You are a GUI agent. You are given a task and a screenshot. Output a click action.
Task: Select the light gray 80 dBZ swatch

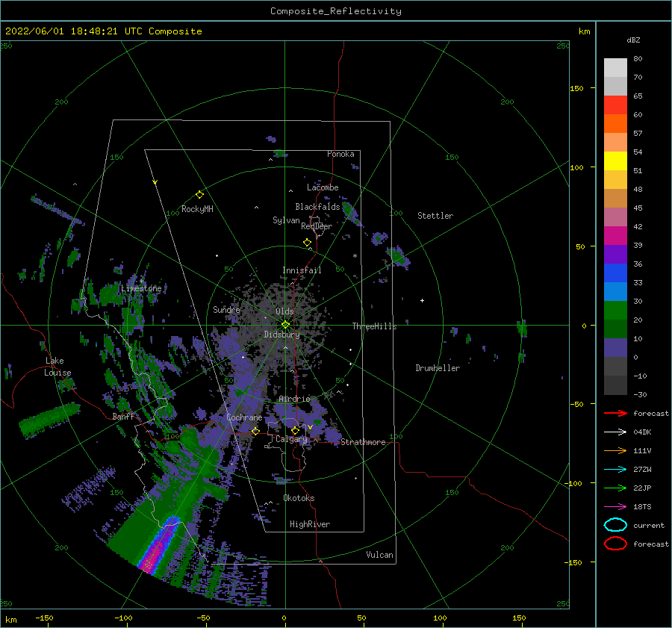(x=615, y=68)
